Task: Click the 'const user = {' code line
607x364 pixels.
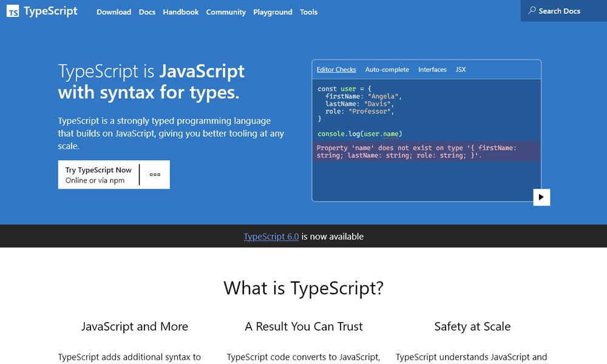Action: (344, 89)
